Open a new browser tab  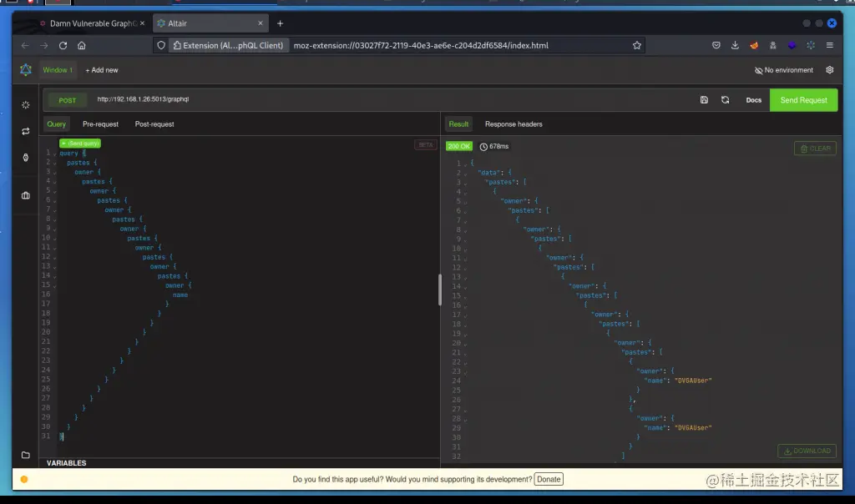[280, 23]
